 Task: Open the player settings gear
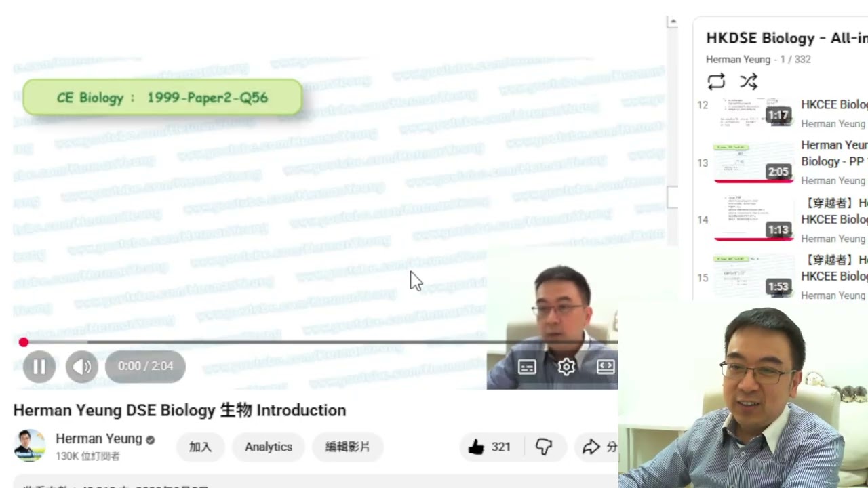tap(566, 367)
